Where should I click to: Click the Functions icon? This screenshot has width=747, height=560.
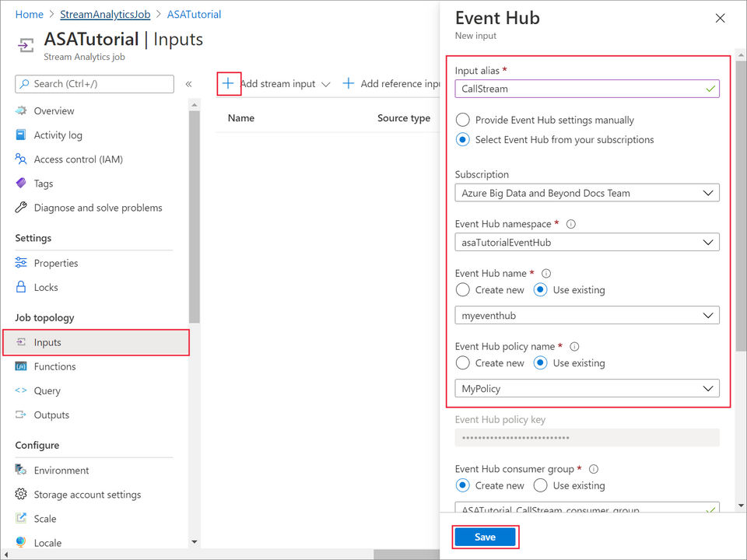(x=21, y=366)
